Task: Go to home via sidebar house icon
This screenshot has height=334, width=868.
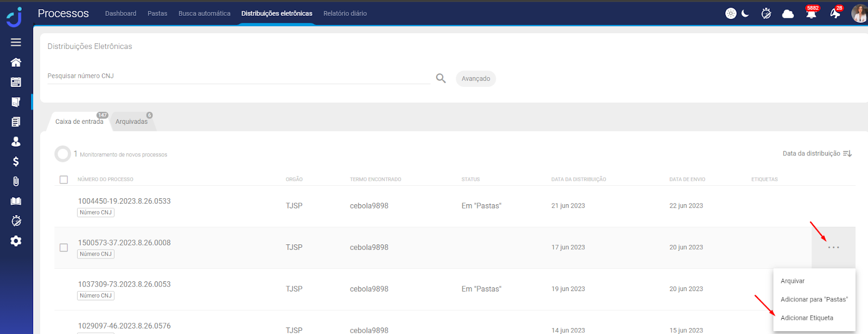Action: point(16,62)
